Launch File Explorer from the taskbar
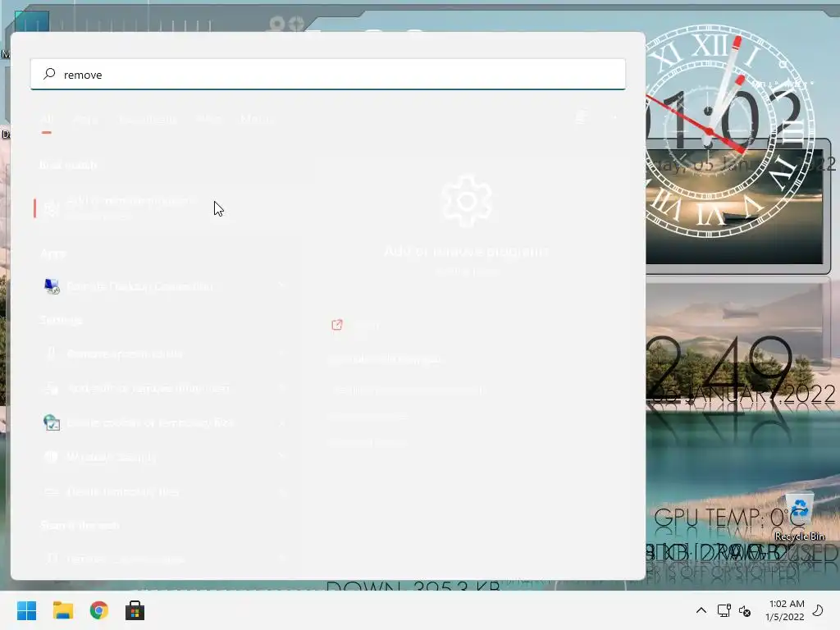 click(62, 610)
